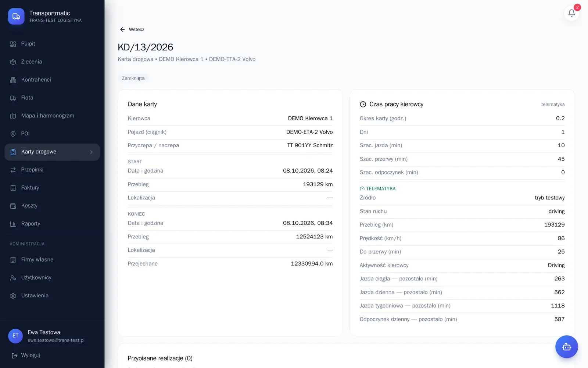Click the Przypisane realizacje (0) heading
The image size is (588, 368).
click(x=160, y=358)
